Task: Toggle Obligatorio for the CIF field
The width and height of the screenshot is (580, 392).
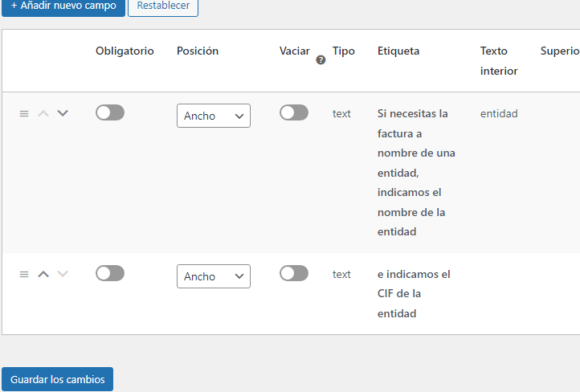Action: point(110,273)
